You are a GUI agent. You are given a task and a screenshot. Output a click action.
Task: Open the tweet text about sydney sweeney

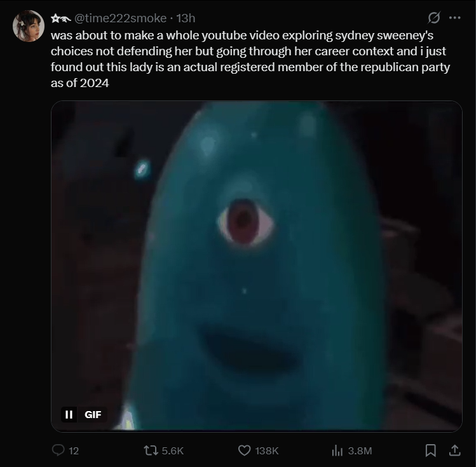point(250,59)
